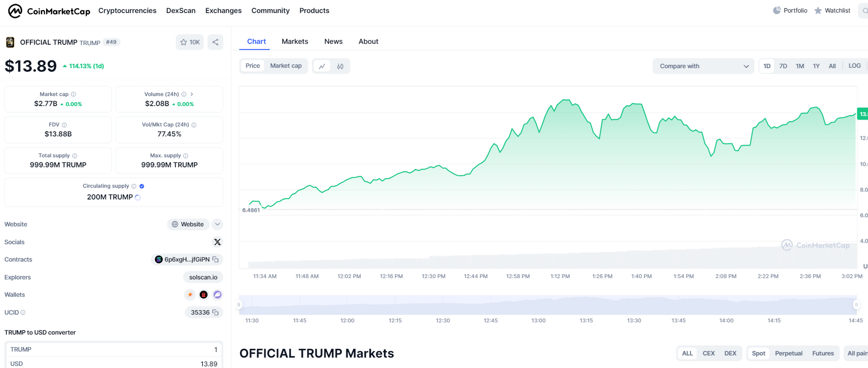Click the USD converter amount field
868x368 pixels.
click(113, 363)
